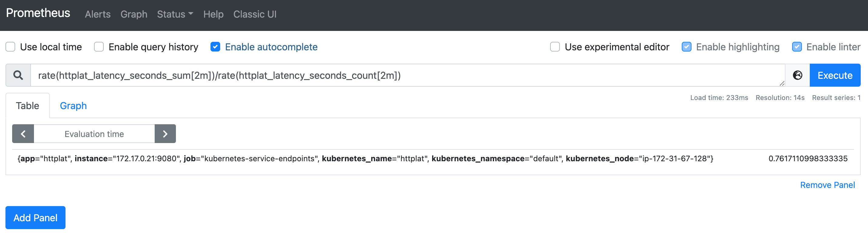Click the result value 0.7617110998333335

[x=808, y=159]
